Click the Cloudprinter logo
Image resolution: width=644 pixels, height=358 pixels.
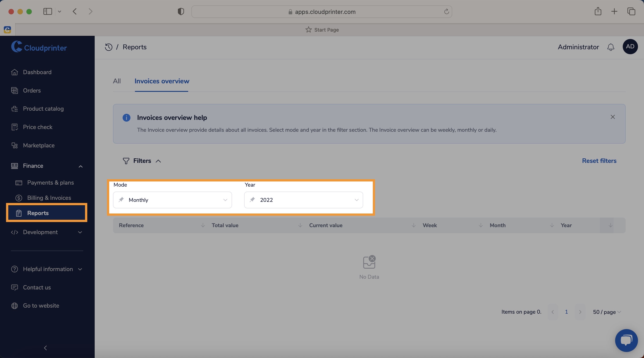point(39,47)
